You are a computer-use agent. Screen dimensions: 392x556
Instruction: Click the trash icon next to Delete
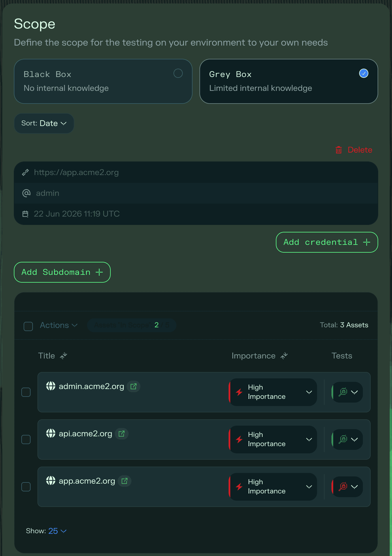[x=338, y=150]
